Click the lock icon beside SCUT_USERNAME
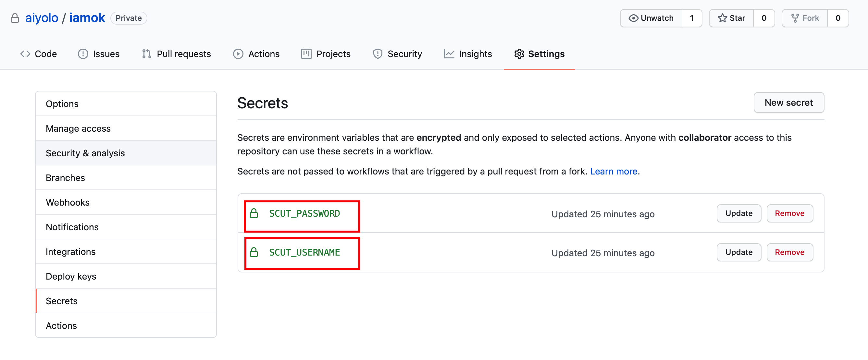This screenshot has height=360, width=868. [254, 252]
